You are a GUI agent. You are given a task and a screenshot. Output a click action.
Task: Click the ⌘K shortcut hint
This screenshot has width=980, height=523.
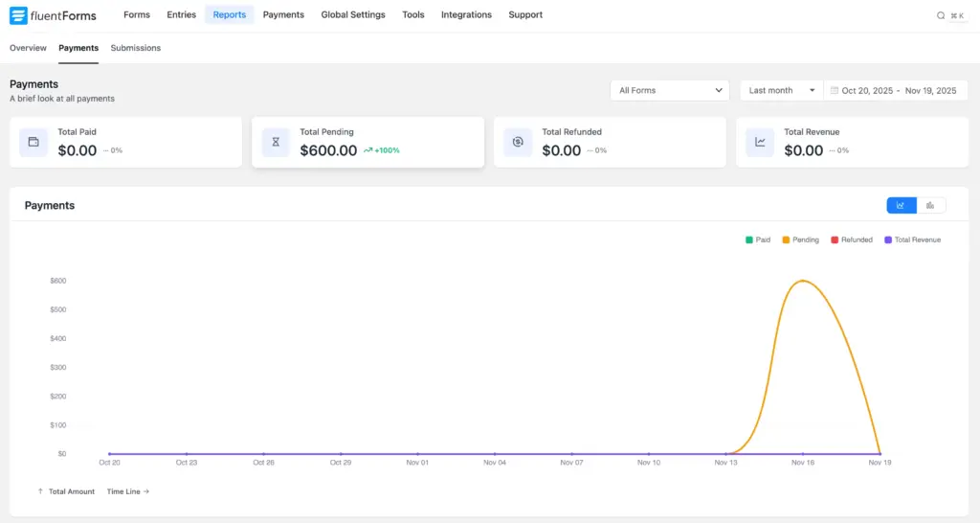(957, 15)
